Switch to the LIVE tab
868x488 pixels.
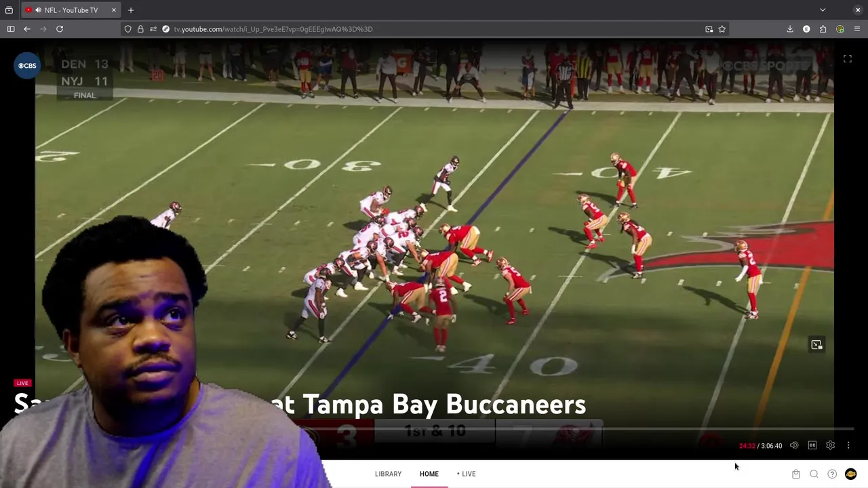(466, 474)
